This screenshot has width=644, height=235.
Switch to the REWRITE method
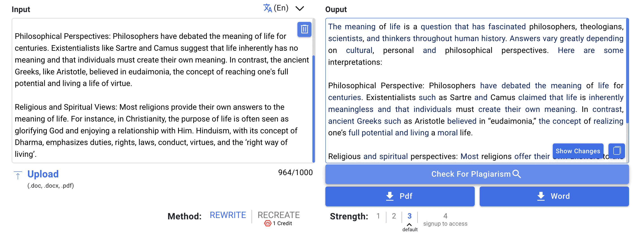(x=227, y=215)
